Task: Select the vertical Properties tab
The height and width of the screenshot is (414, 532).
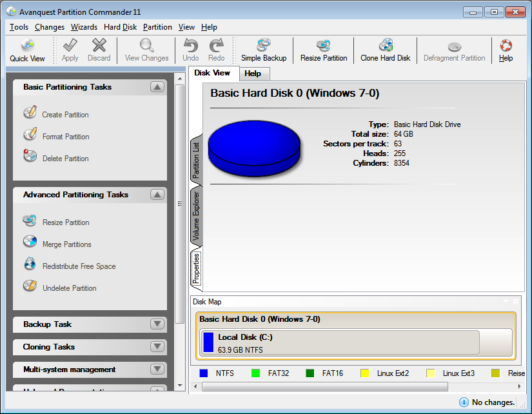Action: pyautogui.click(x=196, y=269)
